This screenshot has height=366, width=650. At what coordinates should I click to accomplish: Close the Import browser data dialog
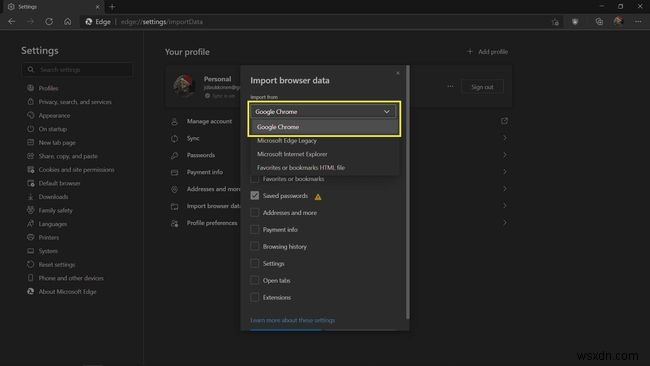398,73
